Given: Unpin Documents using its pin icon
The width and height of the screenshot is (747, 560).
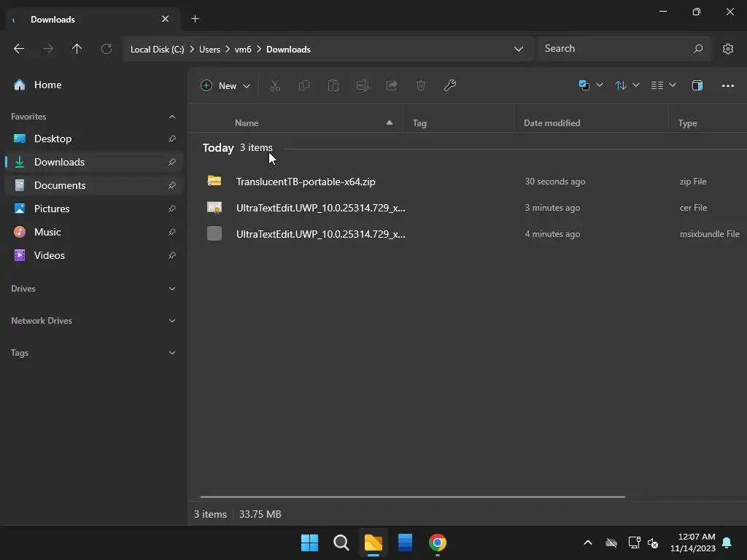Looking at the screenshot, I should click(172, 185).
